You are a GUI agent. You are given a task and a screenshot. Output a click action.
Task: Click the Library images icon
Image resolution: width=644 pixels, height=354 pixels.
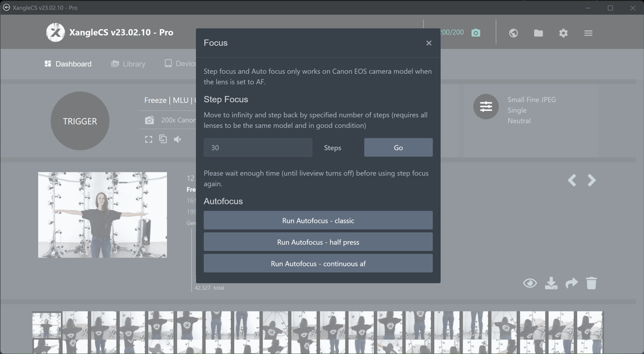pyautogui.click(x=115, y=64)
